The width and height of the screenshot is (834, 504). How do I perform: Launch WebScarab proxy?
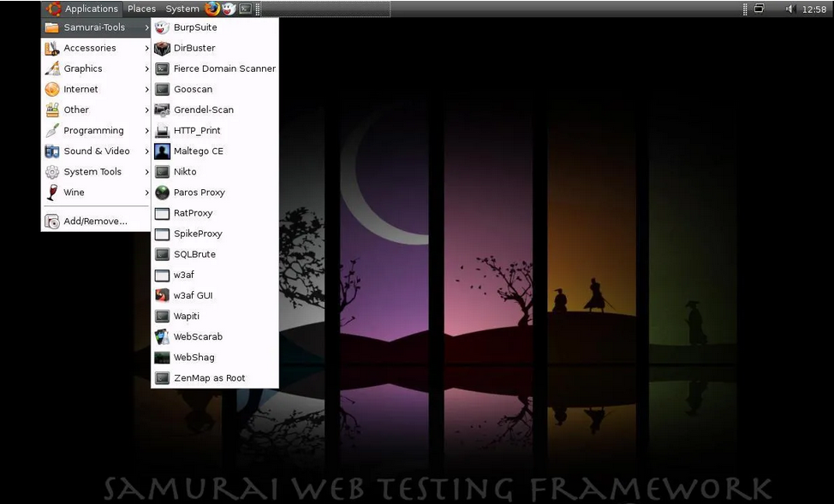click(x=196, y=336)
